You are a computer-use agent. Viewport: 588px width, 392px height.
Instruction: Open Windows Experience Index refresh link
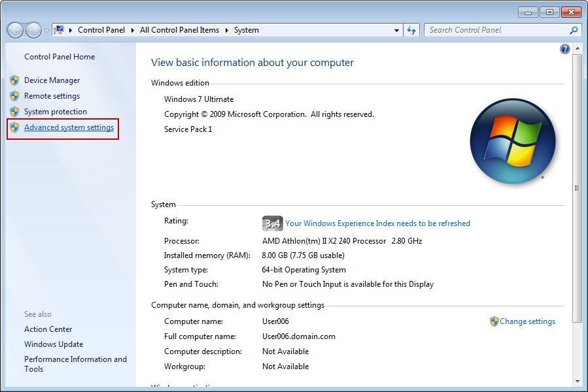click(x=377, y=223)
